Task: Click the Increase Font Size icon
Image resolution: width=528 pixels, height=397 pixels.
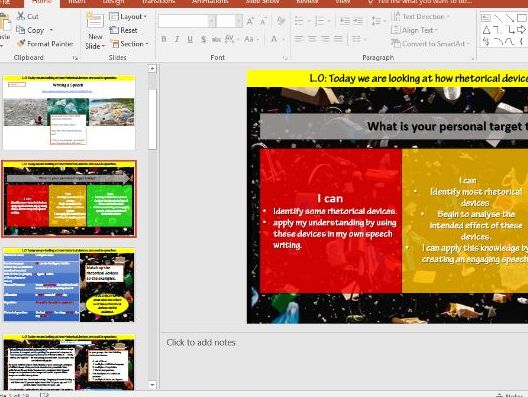Action: (250, 21)
